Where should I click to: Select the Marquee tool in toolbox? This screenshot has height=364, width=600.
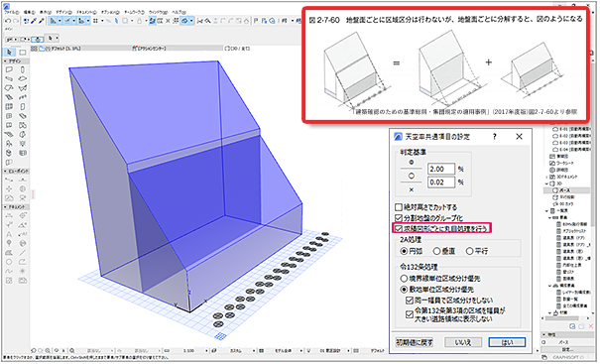coord(23,52)
